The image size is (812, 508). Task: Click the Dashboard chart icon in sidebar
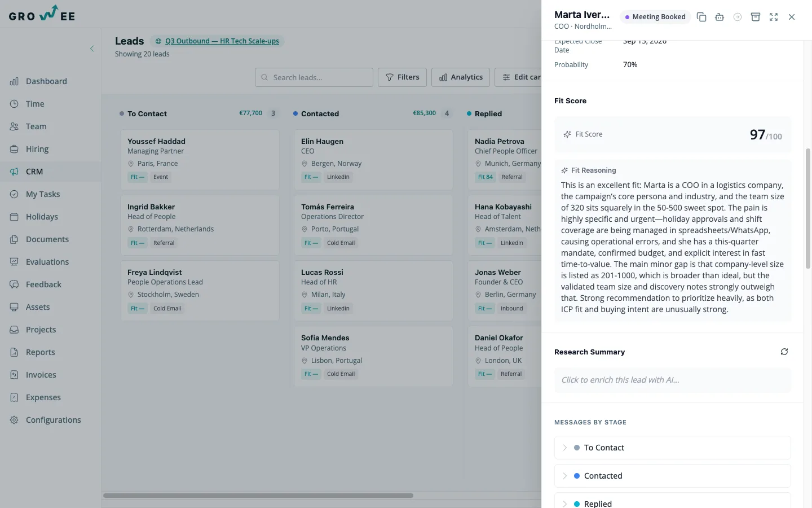[x=14, y=81]
